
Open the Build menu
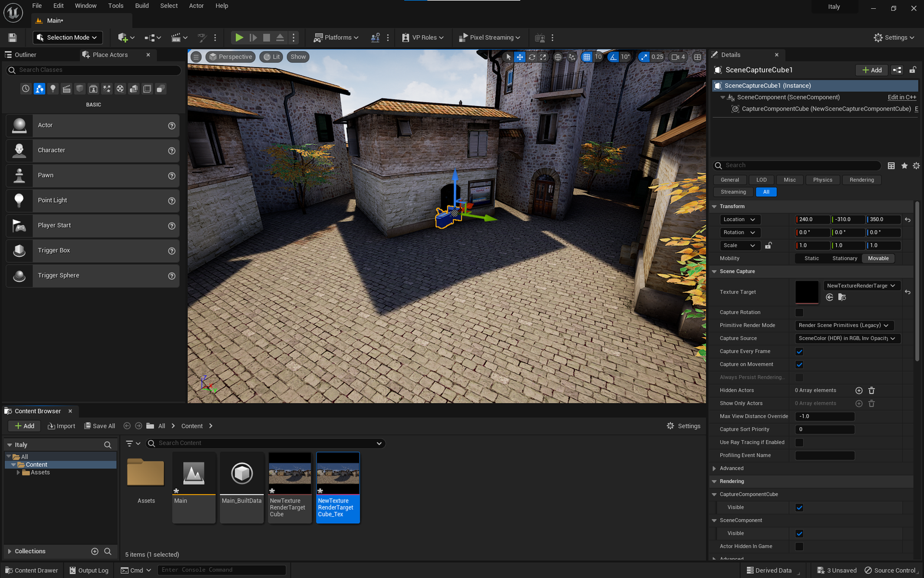[141, 6]
